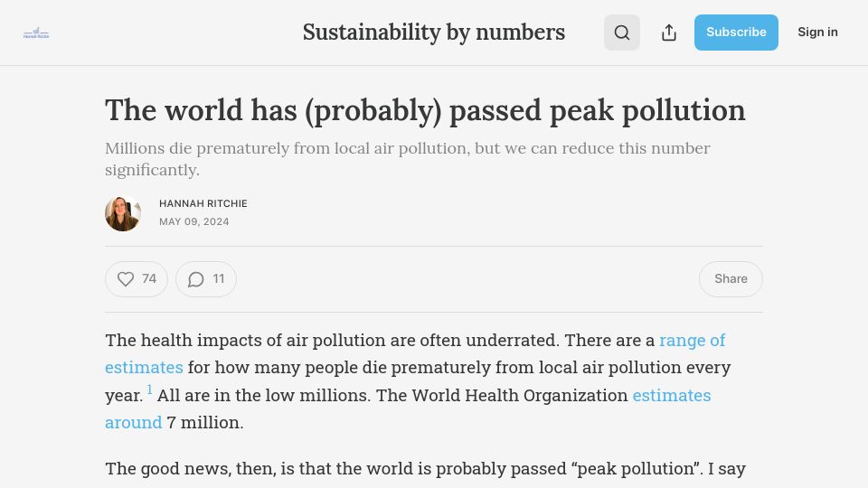Viewport: 868px width, 488px height.
Task: Click the blue Subscribe button
Action: click(x=736, y=33)
